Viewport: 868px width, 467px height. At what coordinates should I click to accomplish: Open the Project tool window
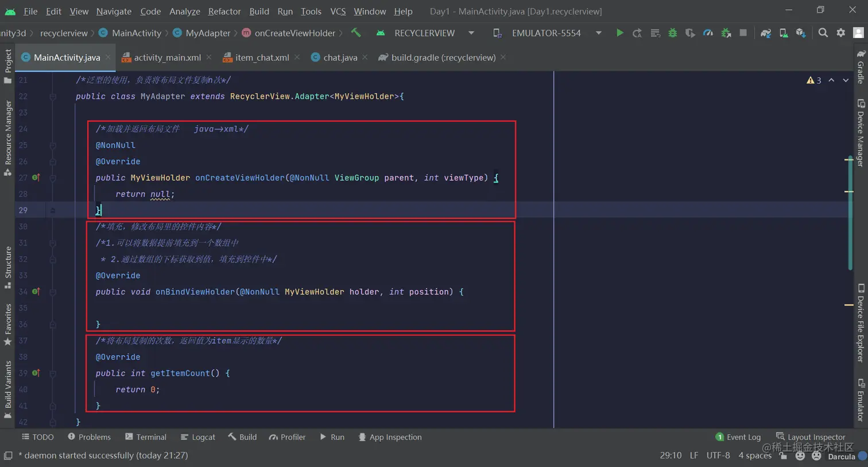point(7,66)
